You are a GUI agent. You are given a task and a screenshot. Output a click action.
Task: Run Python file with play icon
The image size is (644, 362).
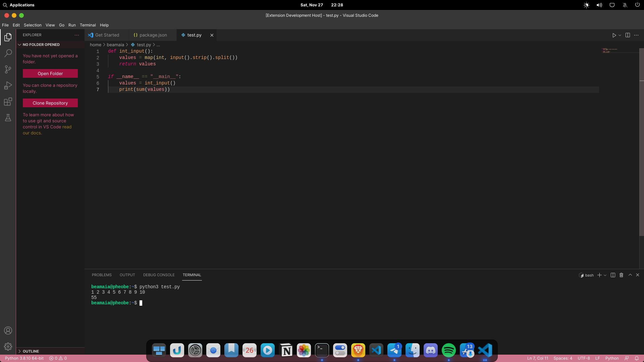tap(614, 35)
